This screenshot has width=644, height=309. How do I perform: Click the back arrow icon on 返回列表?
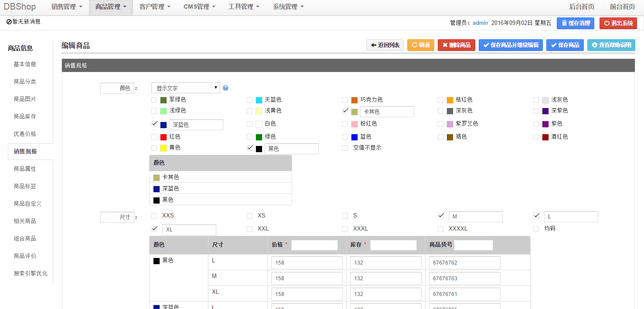[x=374, y=45]
